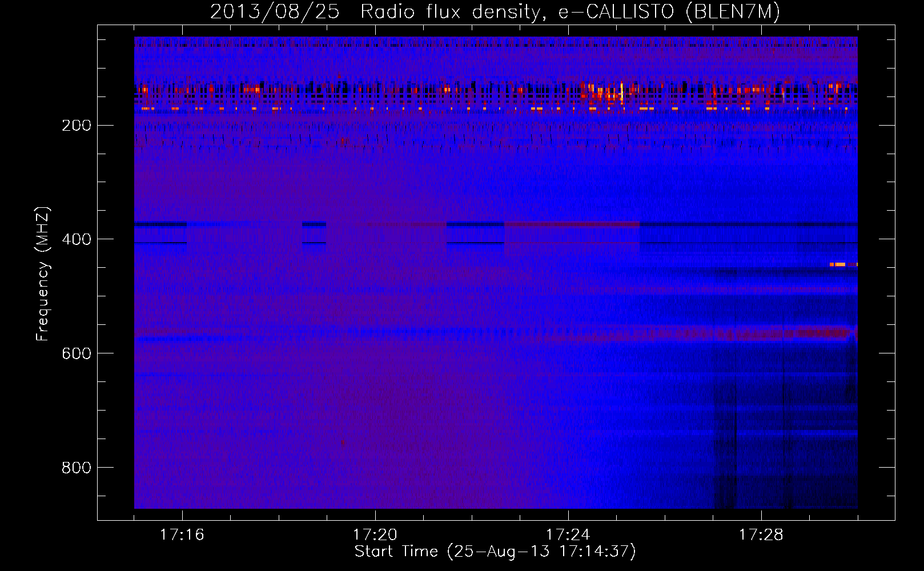Click the 'Start Time (25-Aug-13 17:14:37)' axis label

coord(495,552)
